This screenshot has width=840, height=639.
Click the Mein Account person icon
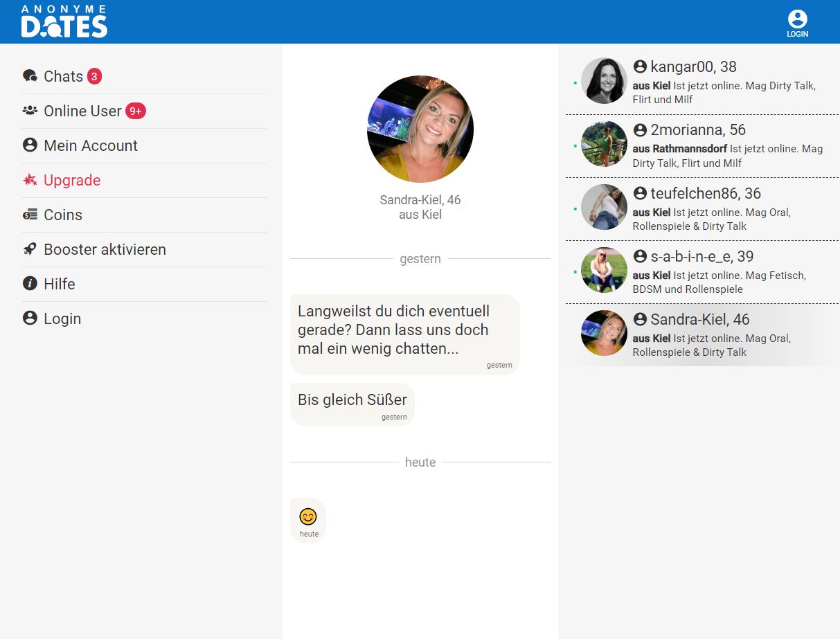(30, 145)
